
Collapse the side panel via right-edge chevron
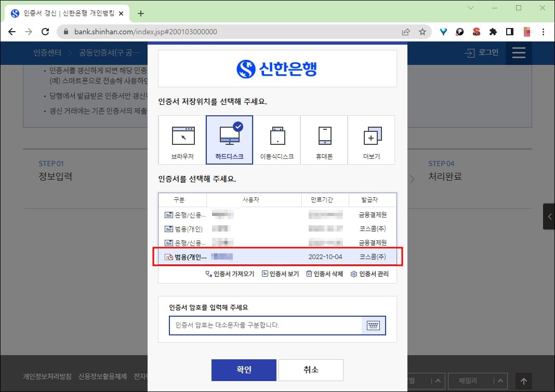549,217
